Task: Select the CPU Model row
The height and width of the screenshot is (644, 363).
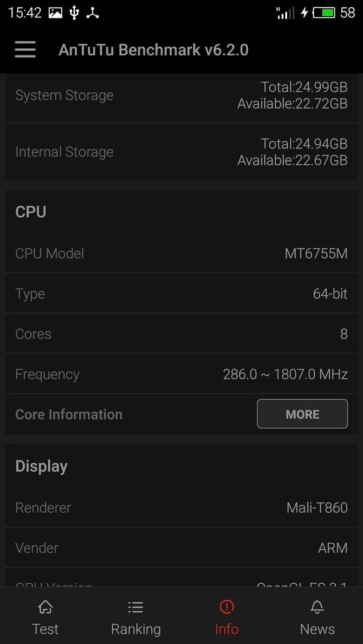Action: point(181,253)
